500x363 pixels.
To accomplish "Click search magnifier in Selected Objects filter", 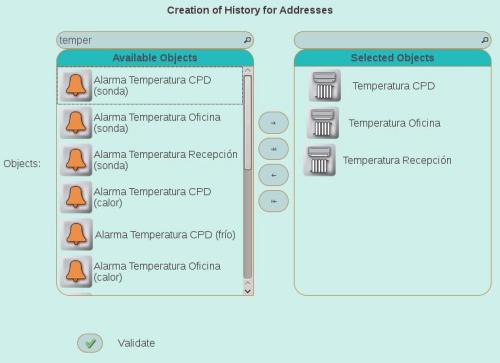I will pyautogui.click(x=485, y=40).
